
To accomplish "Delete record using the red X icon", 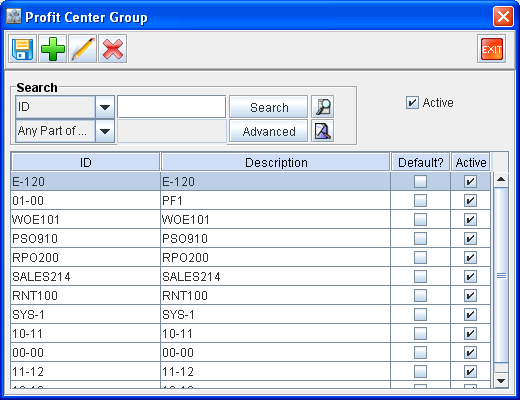I will click(x=113, y=49).
